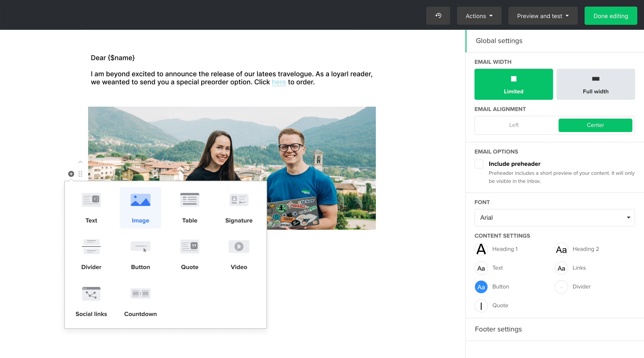Open Footer settings

(x=498, y=329)
